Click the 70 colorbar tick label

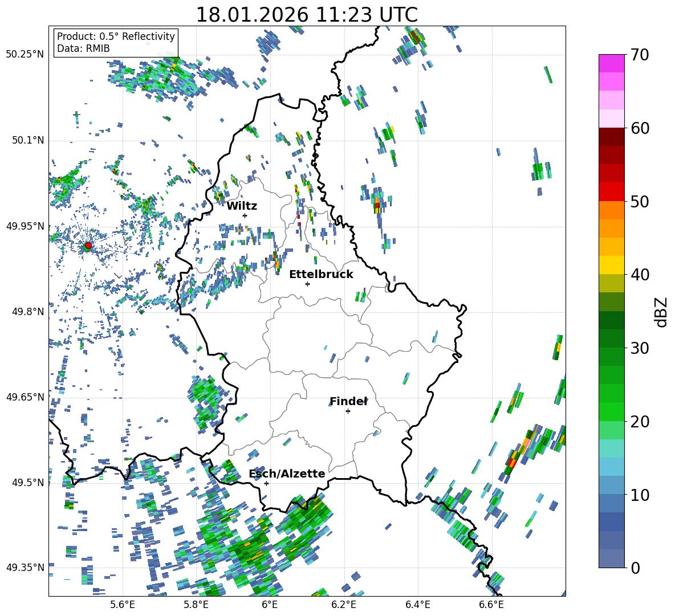(x=640, y=55)
